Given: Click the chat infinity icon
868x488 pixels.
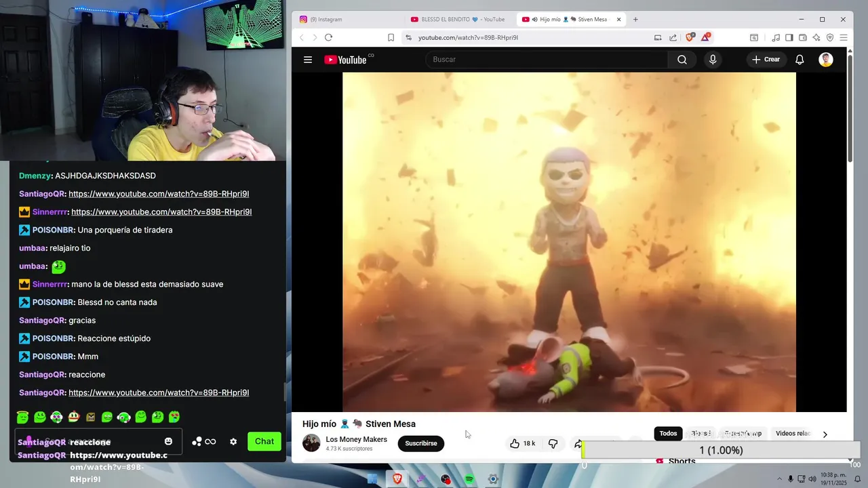Looking at the screenshot, I should click(x=210, y=441).
